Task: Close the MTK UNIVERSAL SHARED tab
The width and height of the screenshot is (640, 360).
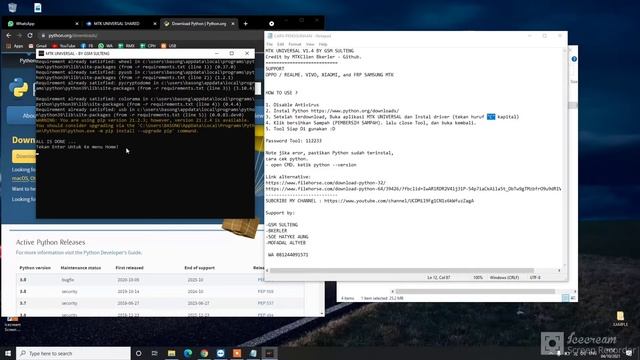Action: pos(155,24)
